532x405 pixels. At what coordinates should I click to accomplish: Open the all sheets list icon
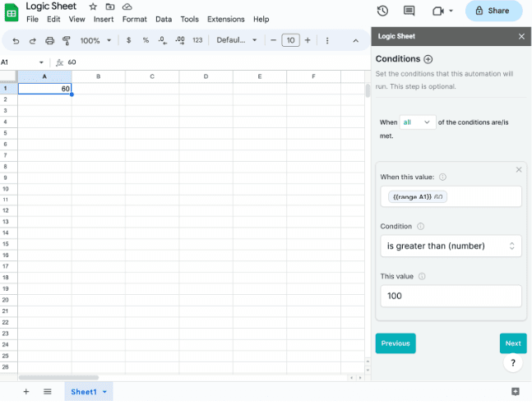(x=48, y=392)
